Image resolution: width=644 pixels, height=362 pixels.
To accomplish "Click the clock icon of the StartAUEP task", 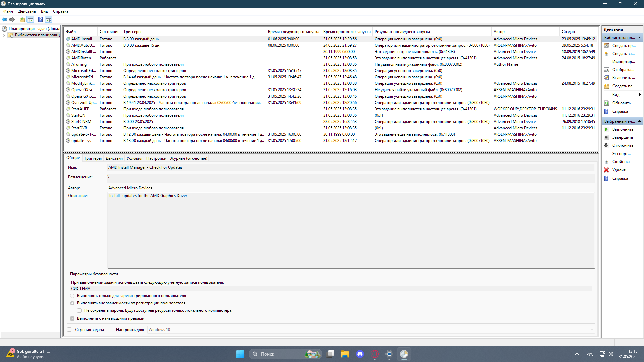I will click(68, 109).
